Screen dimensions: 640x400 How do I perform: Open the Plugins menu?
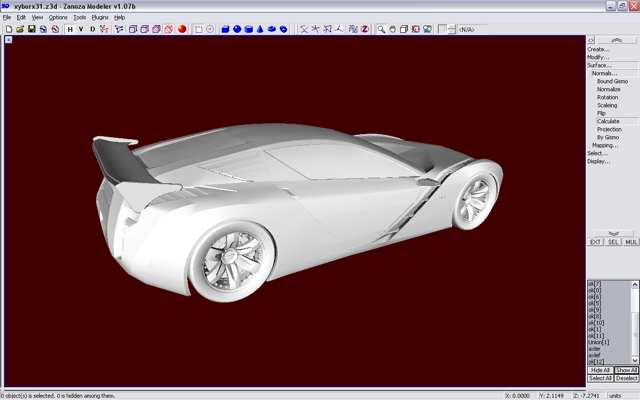click(x=100, y=17)
